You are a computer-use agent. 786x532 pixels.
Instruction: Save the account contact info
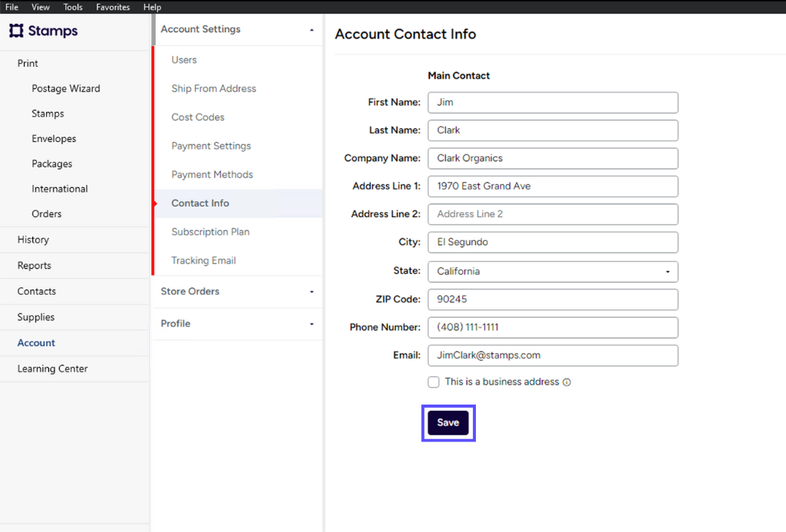(448, 423)
